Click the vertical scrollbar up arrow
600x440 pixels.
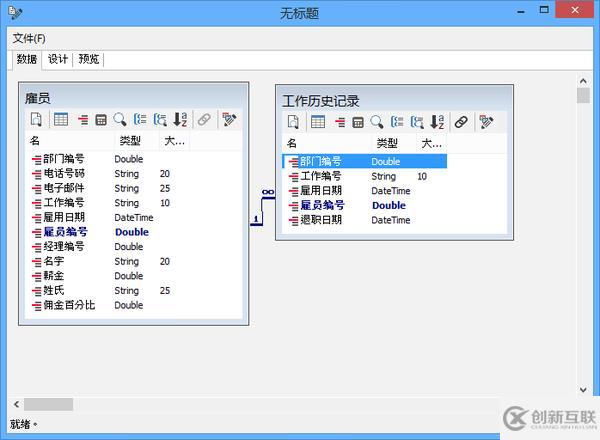click(x=583, y=81)
